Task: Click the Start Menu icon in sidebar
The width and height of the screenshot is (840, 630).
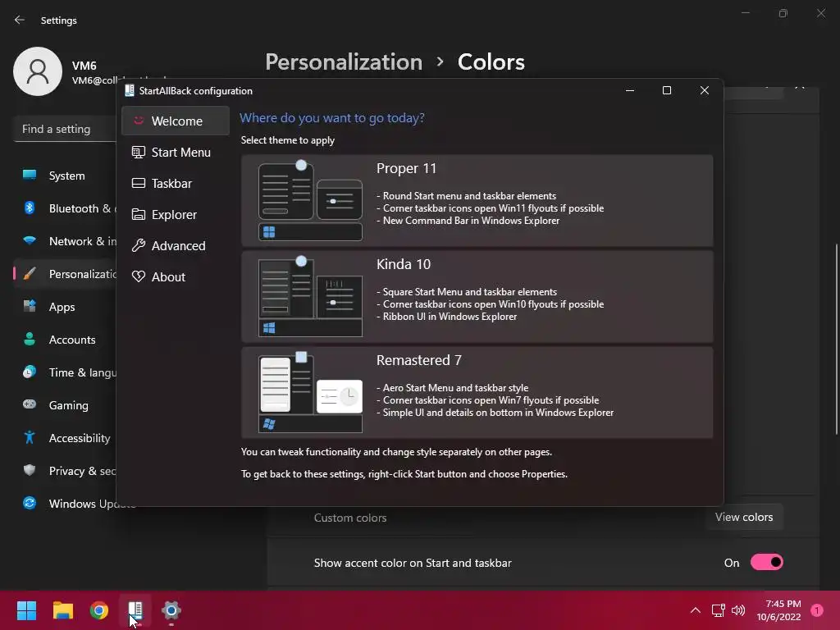Action: point(138,152)
